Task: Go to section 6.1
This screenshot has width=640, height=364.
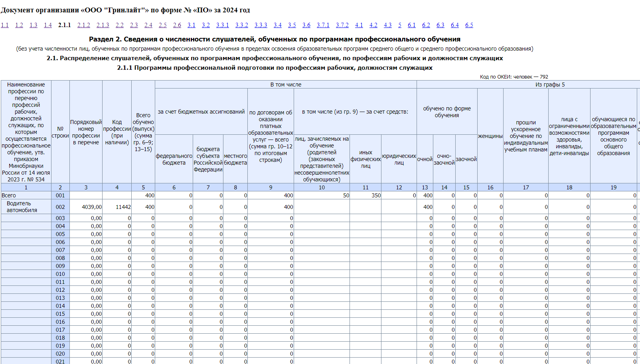Action: tap(412, 25)
